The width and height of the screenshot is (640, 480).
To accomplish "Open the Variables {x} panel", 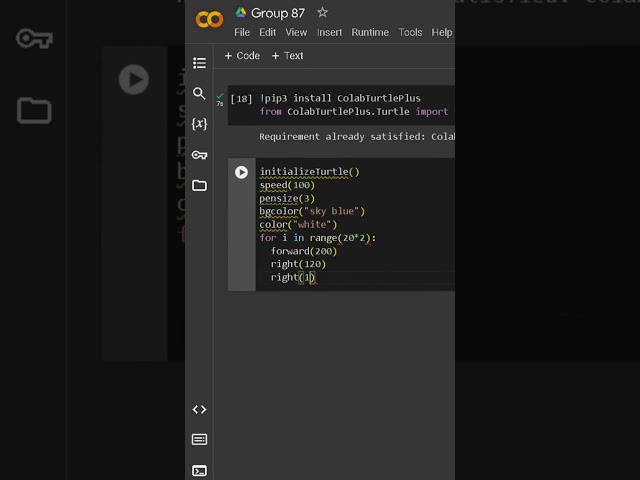I will pyautogui.click(x=199, y=124).
